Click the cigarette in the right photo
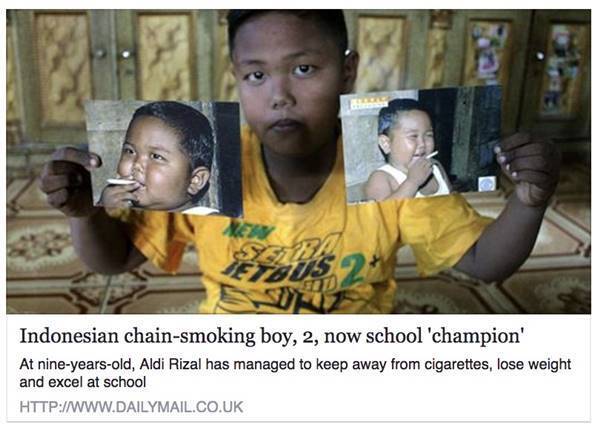Image resolution: width=600 pixels, height=424 pixels. pos(432,155)
